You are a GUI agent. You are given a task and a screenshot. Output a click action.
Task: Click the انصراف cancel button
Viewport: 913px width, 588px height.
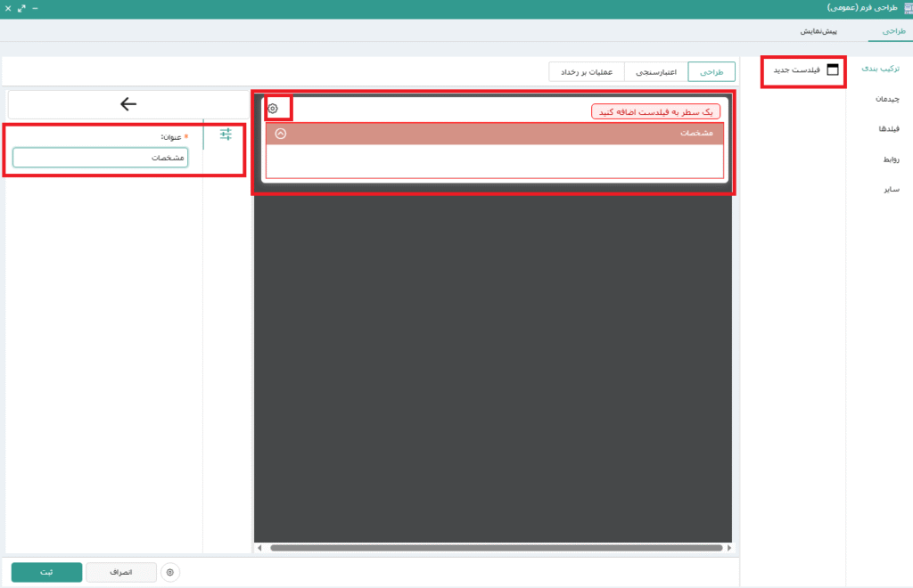[120, 572]
